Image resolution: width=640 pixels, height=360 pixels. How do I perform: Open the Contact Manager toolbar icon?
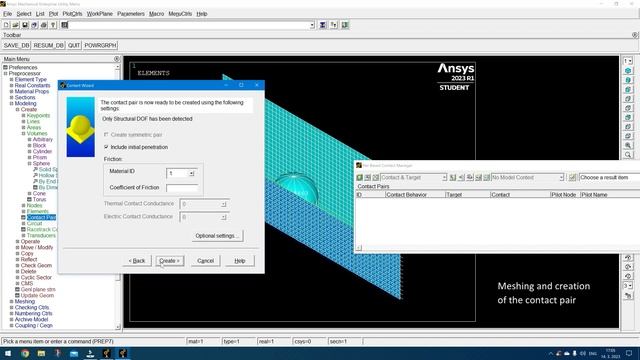pos(345,25)
